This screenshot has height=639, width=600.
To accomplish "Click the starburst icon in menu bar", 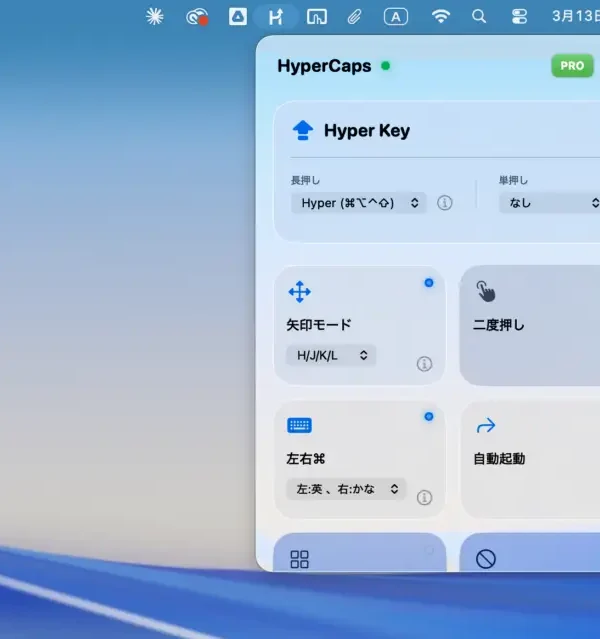I will click(155, 17).
